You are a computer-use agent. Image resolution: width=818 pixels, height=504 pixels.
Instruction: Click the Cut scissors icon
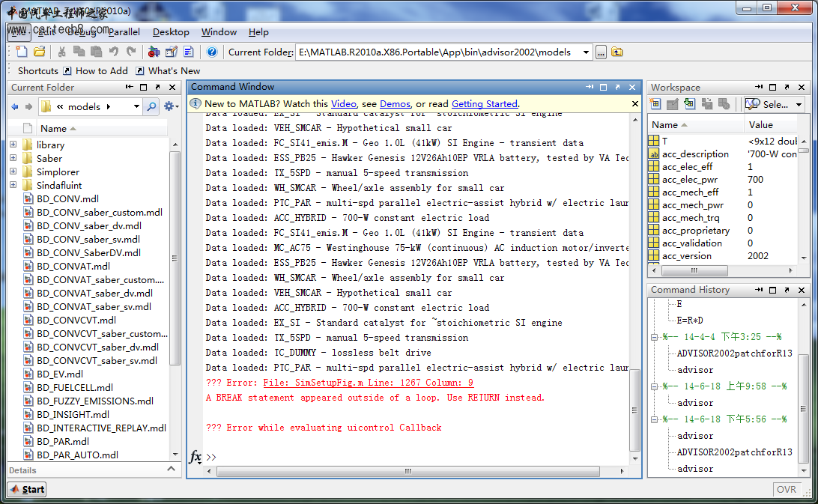click(x=62, y=52)
